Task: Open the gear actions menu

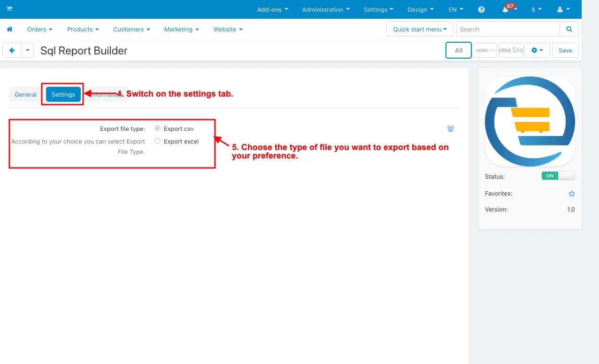Action: tap(537, 50)
